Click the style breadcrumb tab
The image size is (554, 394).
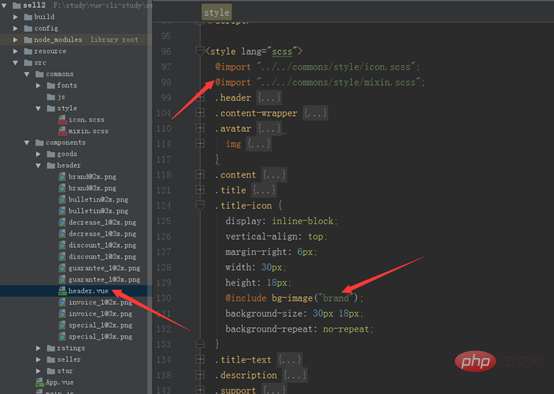click(217, 13)
